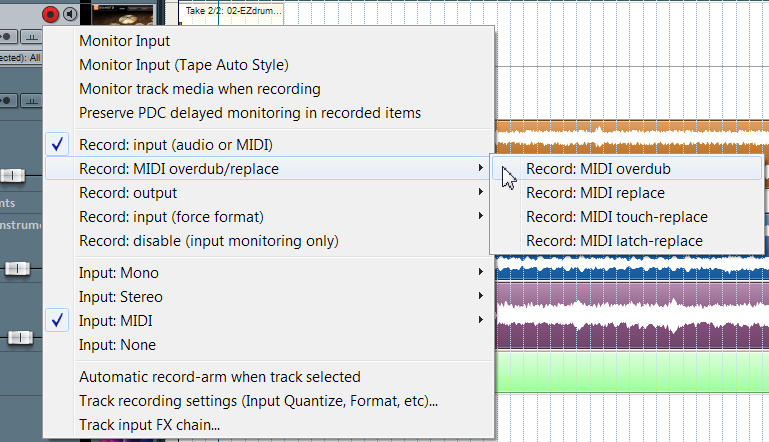Toggle the checked Input: MIDI option
The height and width of the screenshot is (442, 769).
tap(117, 321)
